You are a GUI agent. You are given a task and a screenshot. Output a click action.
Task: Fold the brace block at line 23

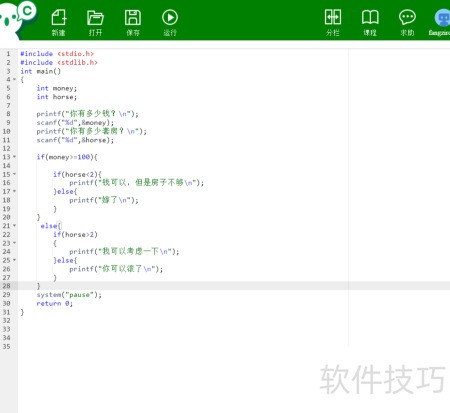coord(14,243)
